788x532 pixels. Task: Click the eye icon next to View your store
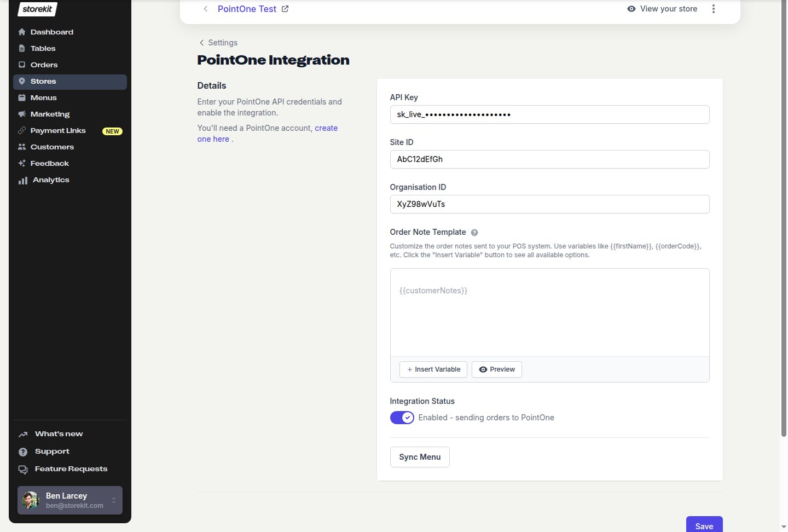coord(631,9)
